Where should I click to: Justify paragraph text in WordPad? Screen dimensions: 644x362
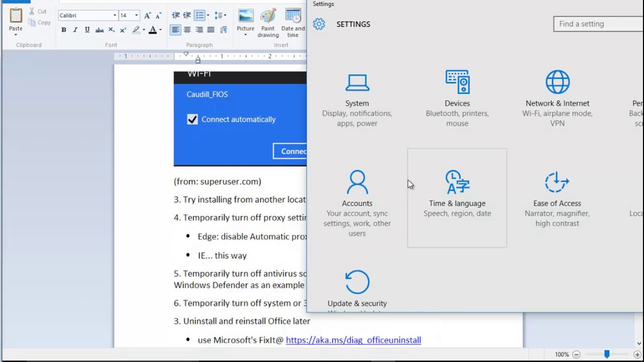pyautogui.click(x=211, y=30)
